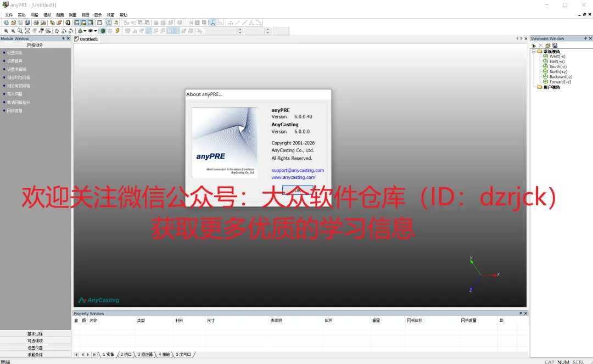The image size is (593, 364).
Task: Click the New document icon in toolbar
Action: coord(6,23)
